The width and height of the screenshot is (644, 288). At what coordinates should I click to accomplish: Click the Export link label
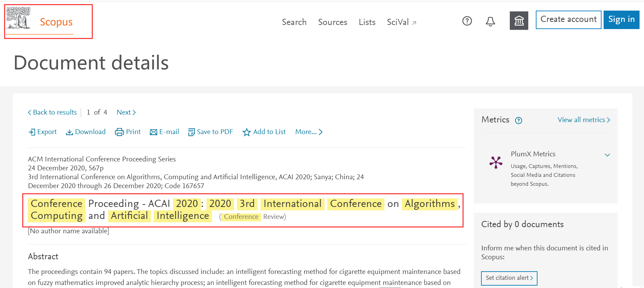[47, 132]
